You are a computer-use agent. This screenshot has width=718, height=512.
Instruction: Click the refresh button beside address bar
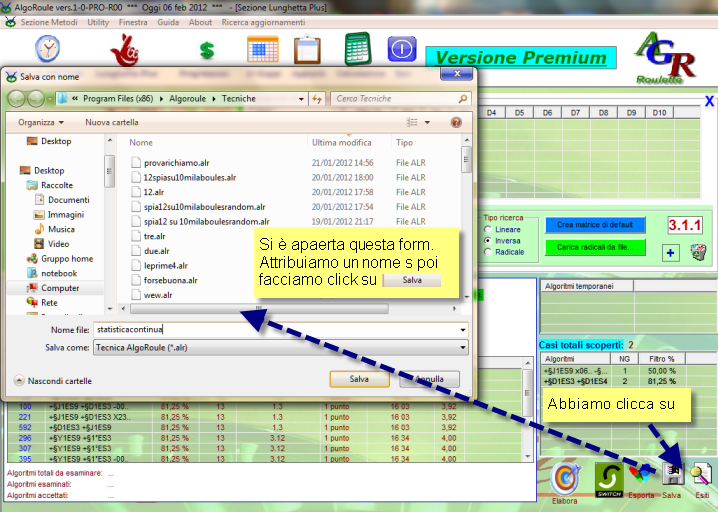pos(317,98)
